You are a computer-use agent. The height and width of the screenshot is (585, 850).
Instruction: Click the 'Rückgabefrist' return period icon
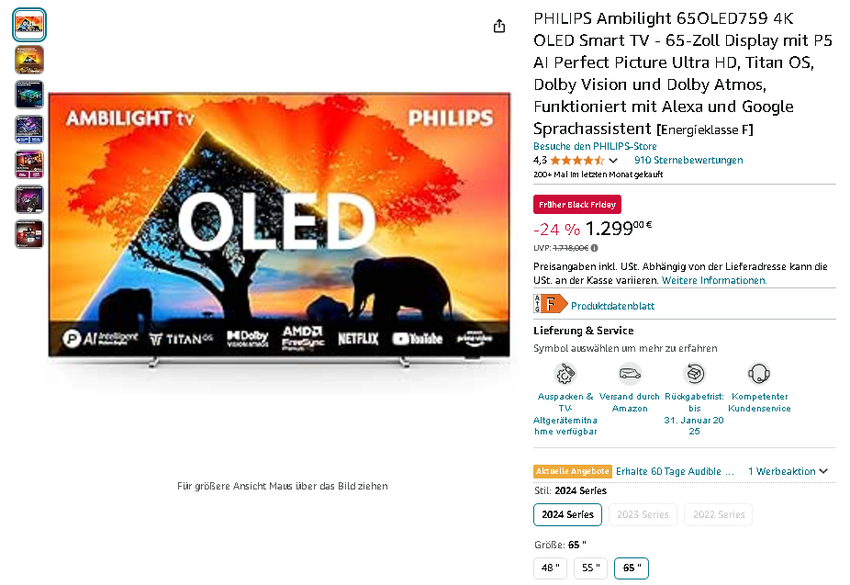(x=694, y=374)
